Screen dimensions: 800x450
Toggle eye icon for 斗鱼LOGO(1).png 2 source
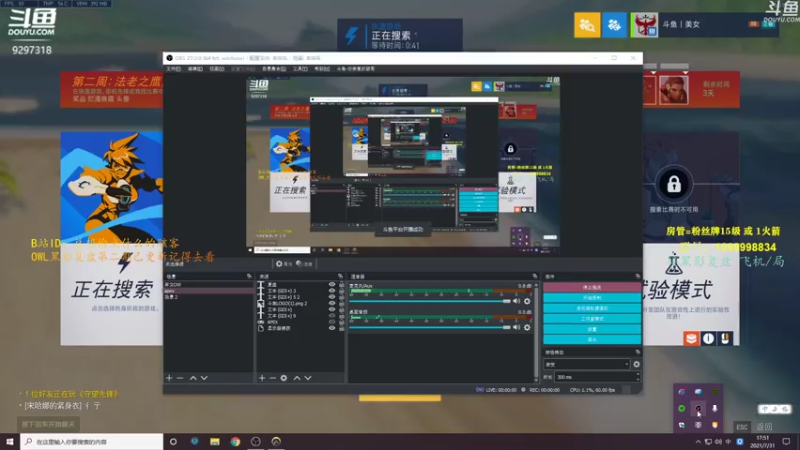click(x=332, y=303)
